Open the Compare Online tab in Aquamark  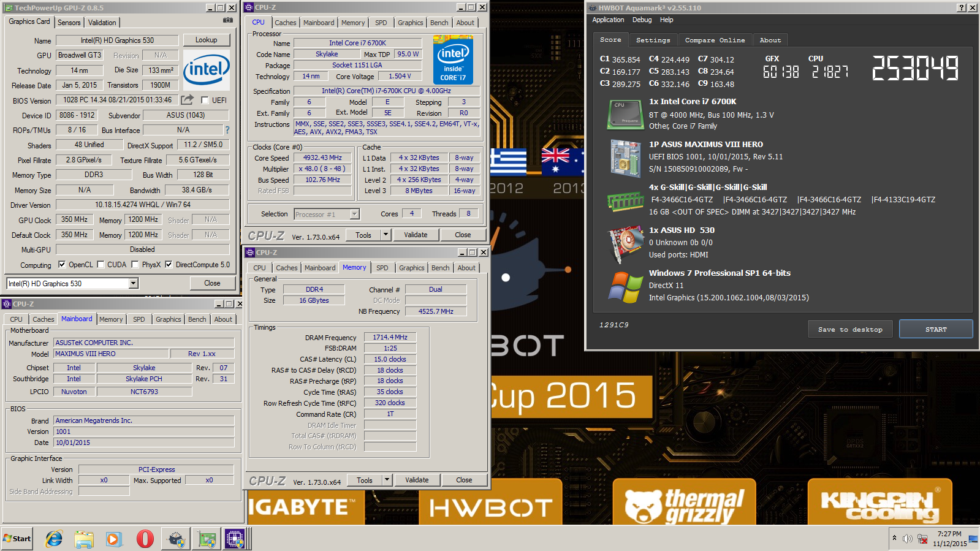(715, 40)
